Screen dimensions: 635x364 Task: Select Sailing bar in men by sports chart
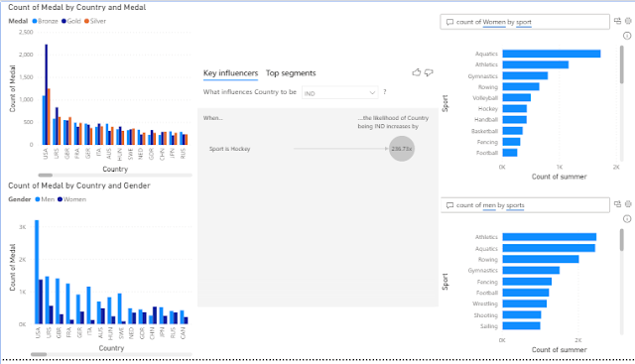522,326
